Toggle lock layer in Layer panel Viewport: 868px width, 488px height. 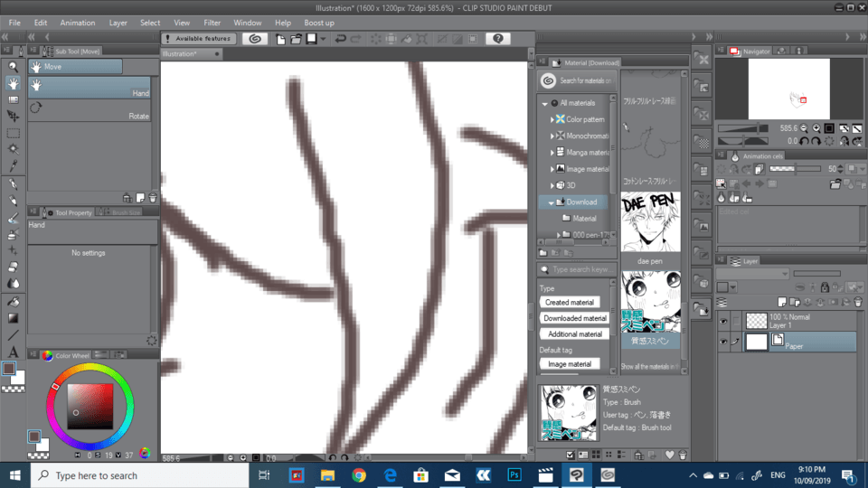pyautogui.click(x=825, y=287)
